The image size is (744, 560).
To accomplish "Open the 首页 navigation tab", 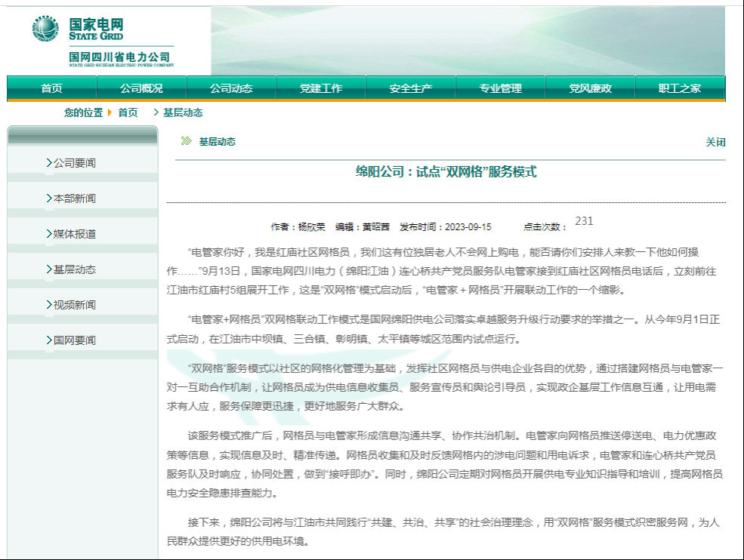I will coord(51,88).
